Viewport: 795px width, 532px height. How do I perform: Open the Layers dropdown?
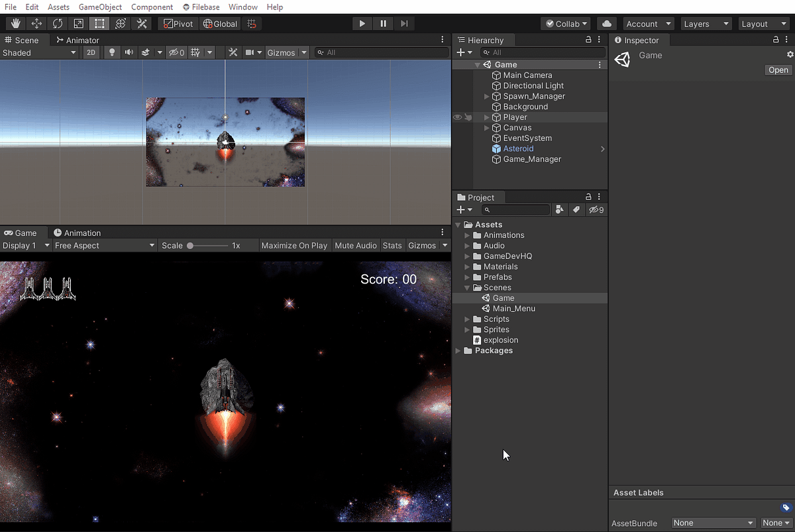tap(706, 24)
